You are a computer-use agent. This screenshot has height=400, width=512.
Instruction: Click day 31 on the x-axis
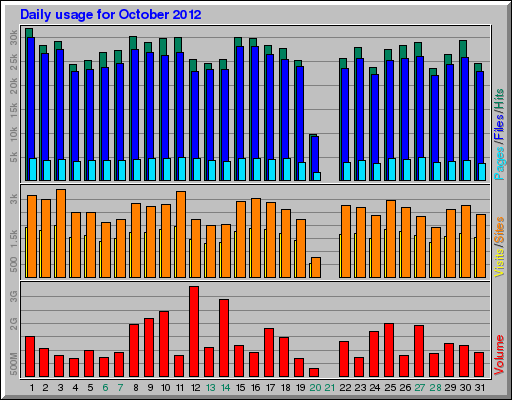click(480, 388)
